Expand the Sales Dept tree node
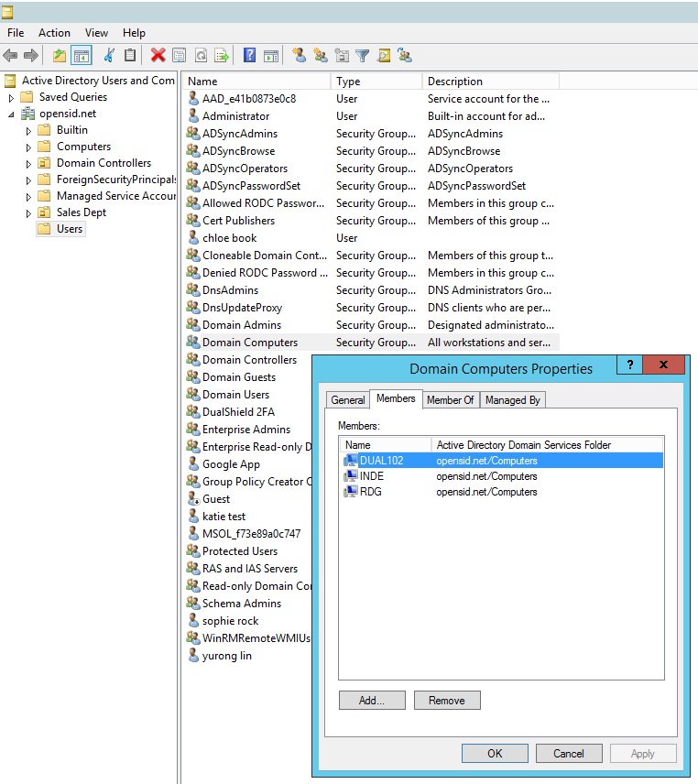 tap(29, 212)
